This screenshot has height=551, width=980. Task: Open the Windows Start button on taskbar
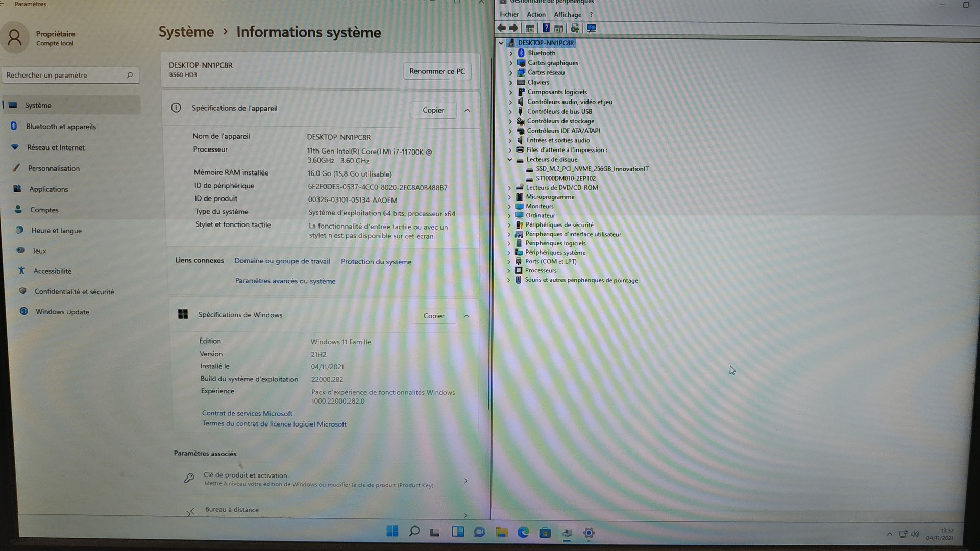(392, 532)
